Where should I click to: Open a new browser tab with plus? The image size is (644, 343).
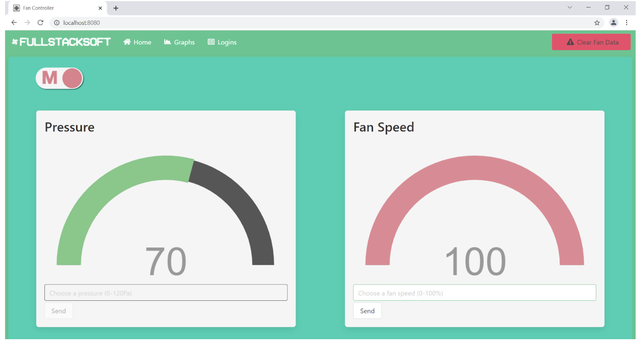tap(116, 8)
